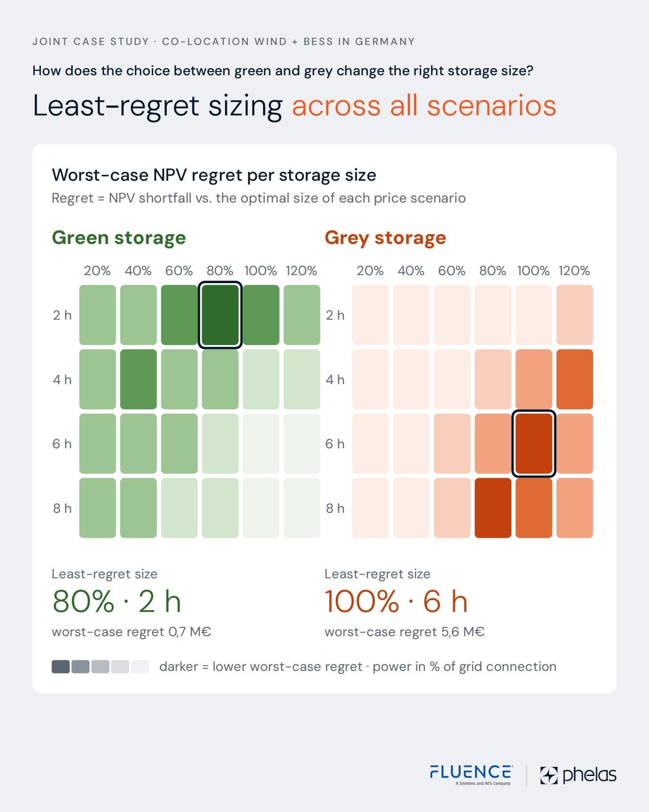This screenshot has height=812, width=649.
Task: Click the lightest legend swatch
Action: (x=140, y=666)
